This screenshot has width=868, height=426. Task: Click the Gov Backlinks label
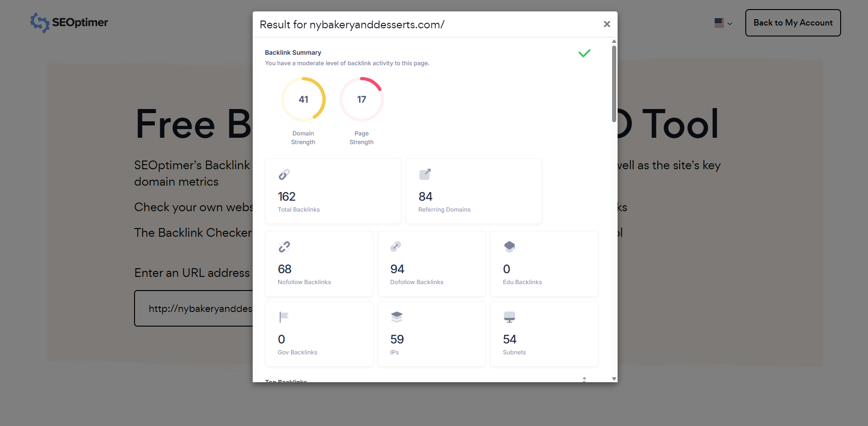[x=297, y=353]
